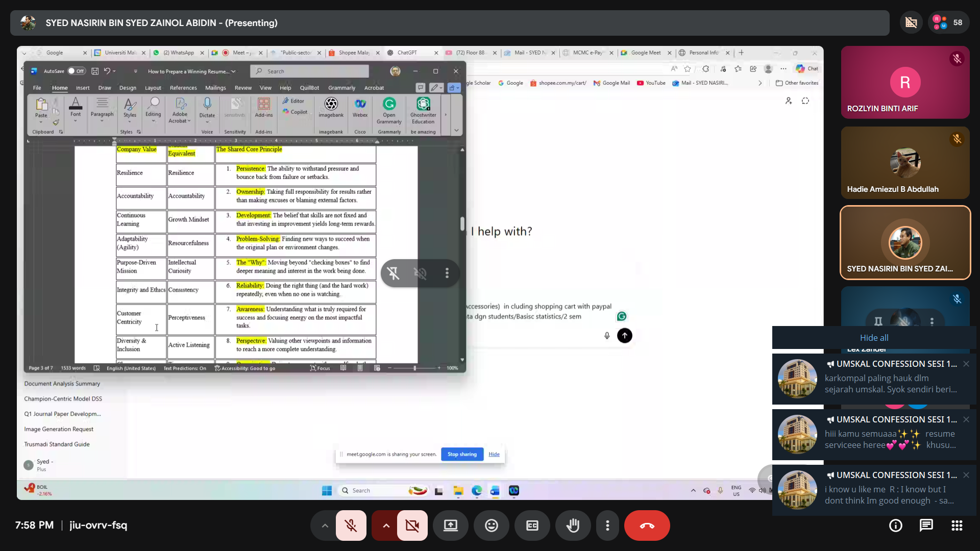The image size is (980, 551).
Task: Show the participants list with 58 people
Action: tap(948, 22)
